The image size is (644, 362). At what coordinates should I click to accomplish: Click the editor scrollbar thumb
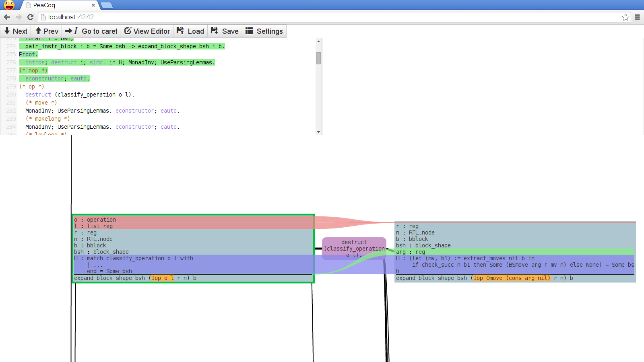tap(318, 58)
